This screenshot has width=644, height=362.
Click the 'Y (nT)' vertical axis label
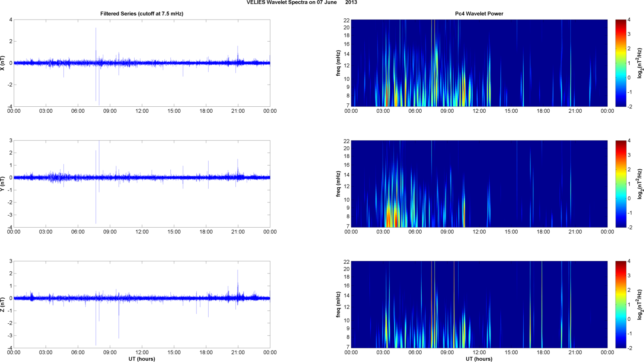coord(3,184)
